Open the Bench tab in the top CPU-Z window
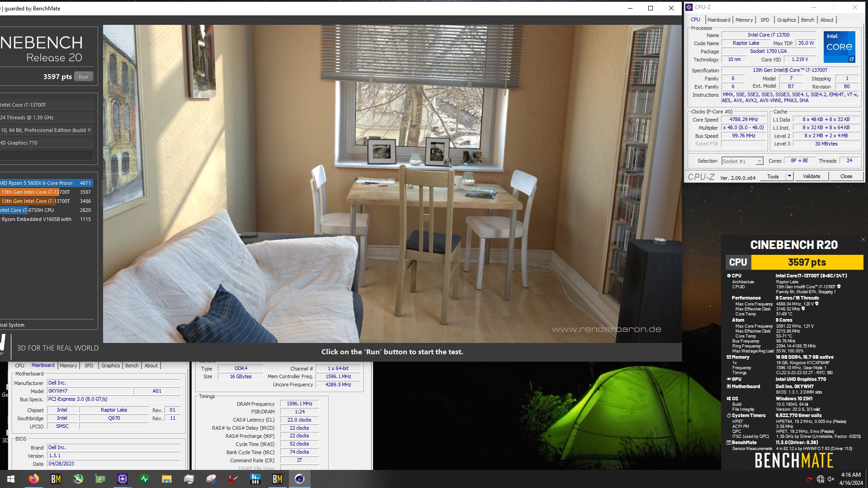This screenshot has height=488, width=868. (807, 20)
